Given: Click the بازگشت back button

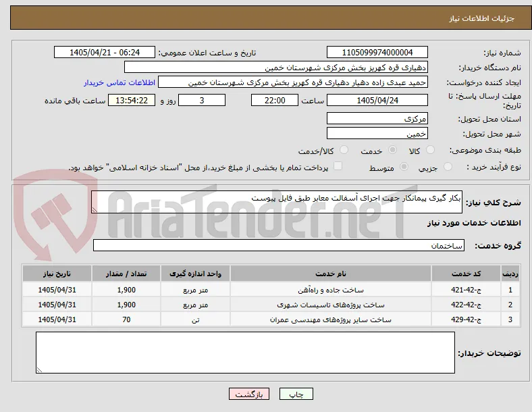Looking at the screenshot, I should [x=249, y=394].
